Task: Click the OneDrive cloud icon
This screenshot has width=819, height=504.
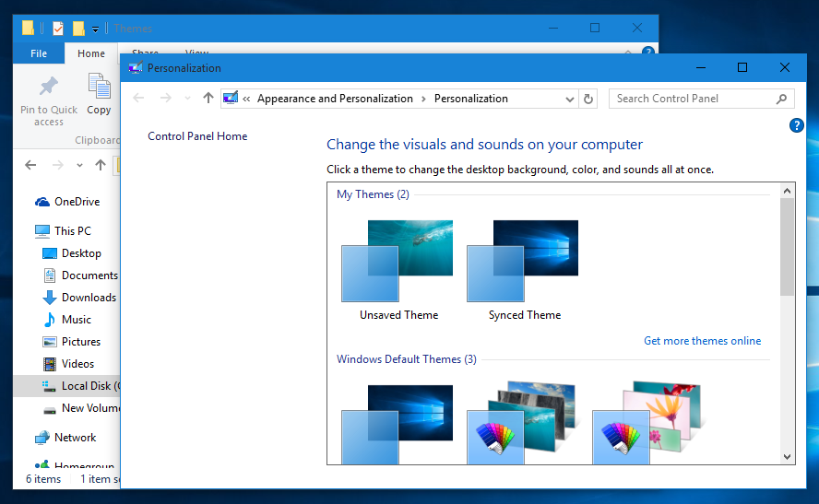Action: pyautogui.click(x=42, y=202)
